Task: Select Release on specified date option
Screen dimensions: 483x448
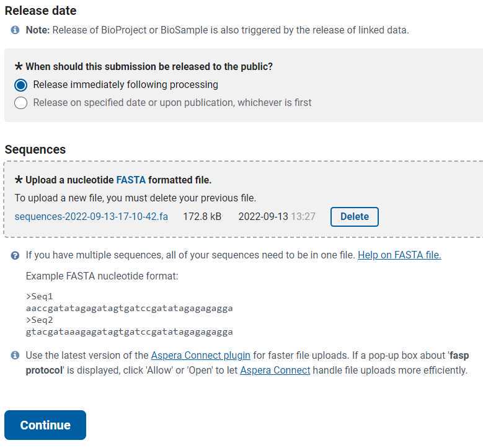Action: coord(20,103)
